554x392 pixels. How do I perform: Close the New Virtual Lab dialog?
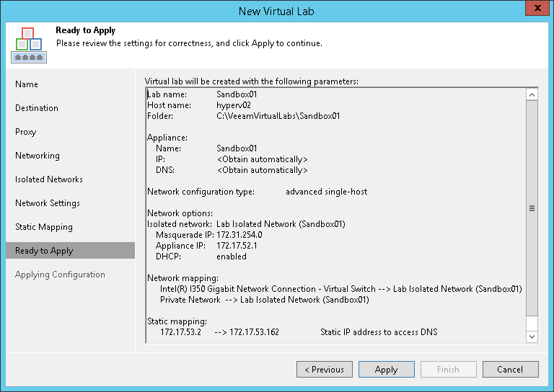click(x=536, y=11)
